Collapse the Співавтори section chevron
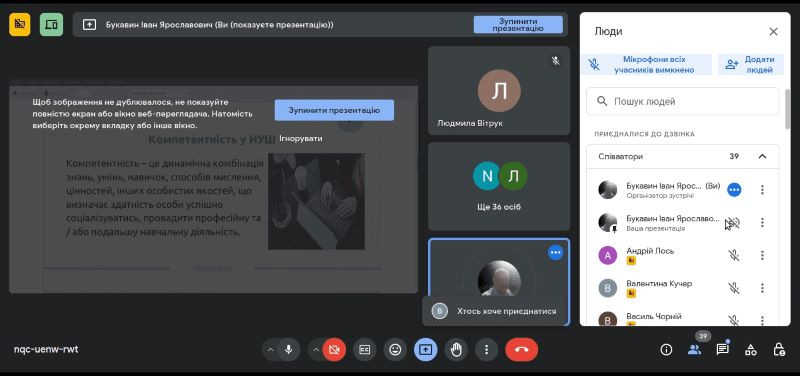Image resolution: width=800 pixels, height=376 pixels. pos(762,156)
